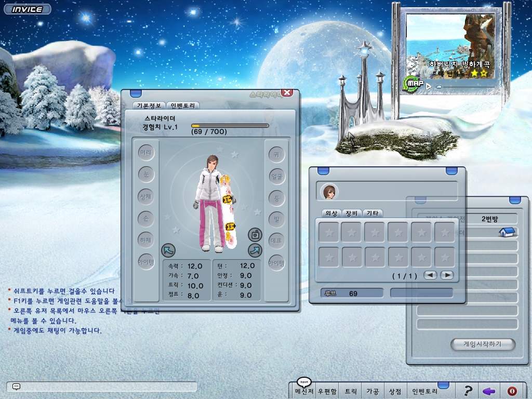Select the 눈 equipment slot

click(146, 174)
